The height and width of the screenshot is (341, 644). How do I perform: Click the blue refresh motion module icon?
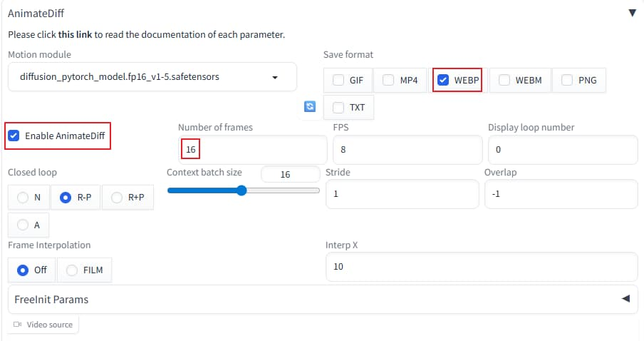pos(309,106)
